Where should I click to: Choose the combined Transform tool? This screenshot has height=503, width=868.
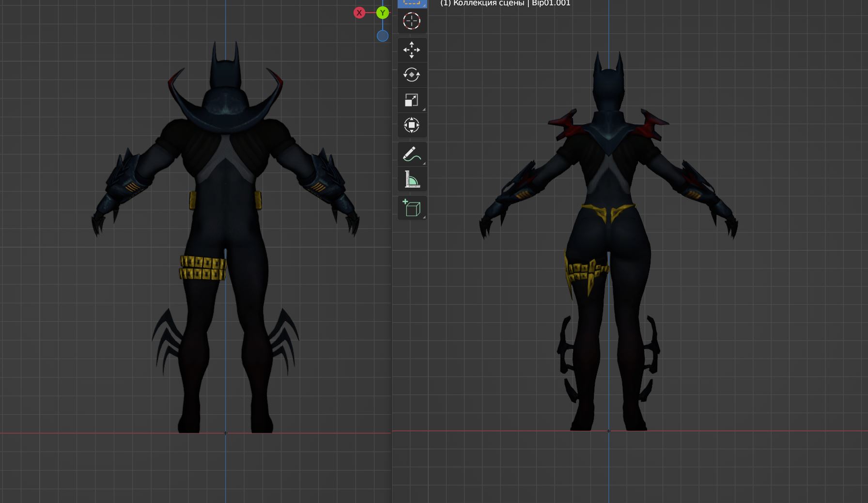coord(412,125)
